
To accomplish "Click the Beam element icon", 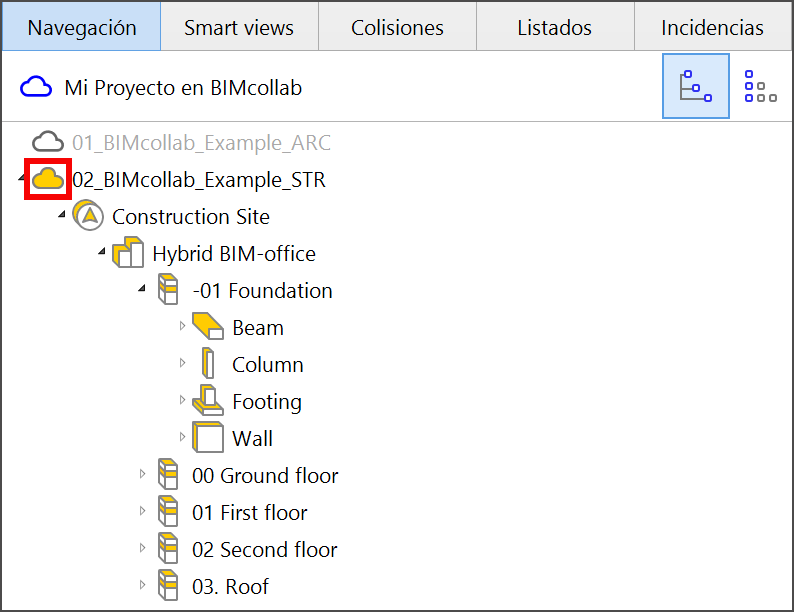I will coord(208,325).
